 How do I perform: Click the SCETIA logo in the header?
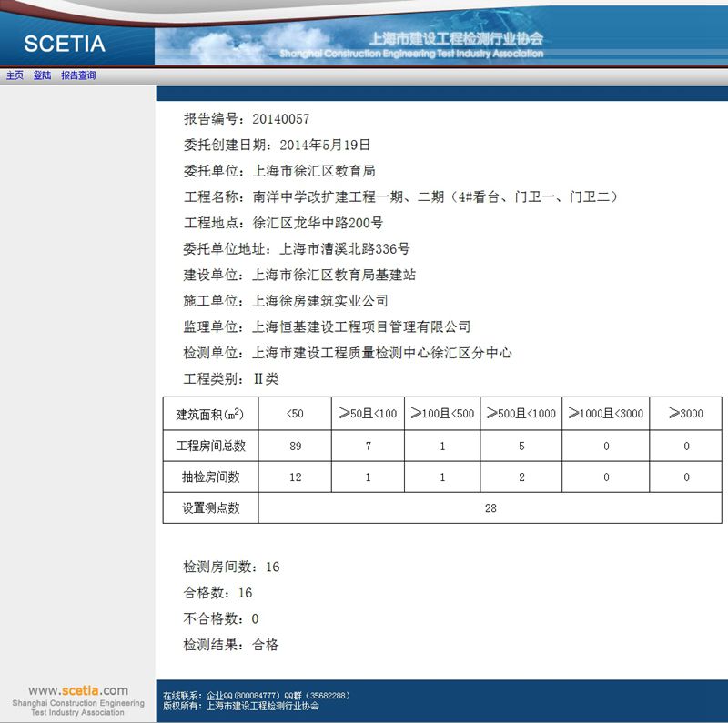tap(65, 44)
